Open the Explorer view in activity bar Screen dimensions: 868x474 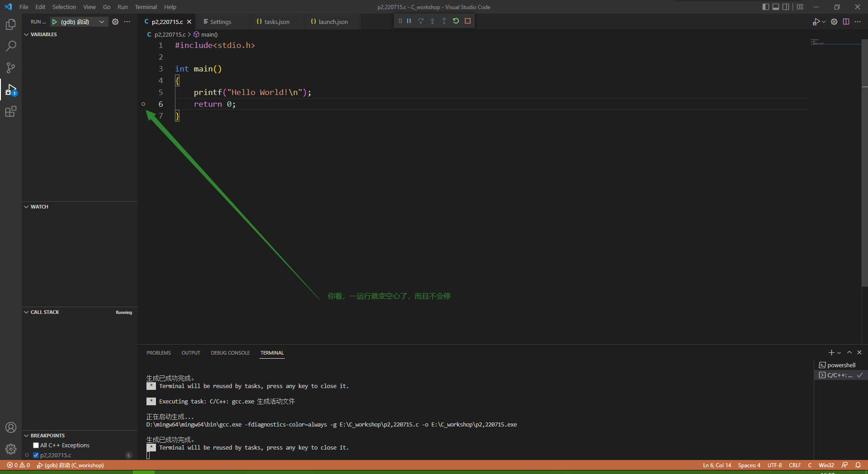click(11, 24)
